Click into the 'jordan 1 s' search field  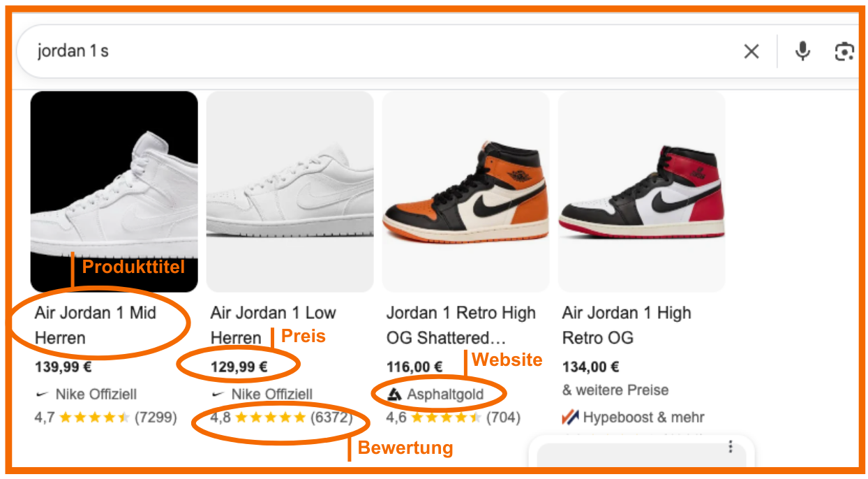click(349, 52)
